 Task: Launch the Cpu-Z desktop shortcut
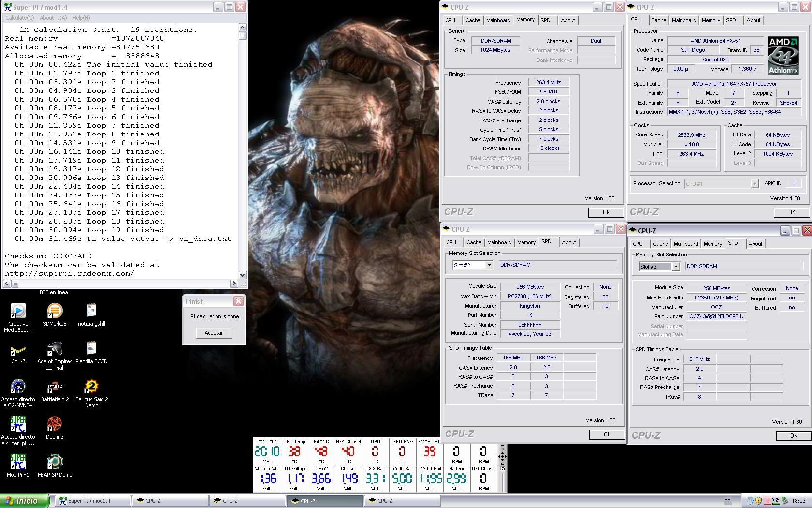coord(18,349)
